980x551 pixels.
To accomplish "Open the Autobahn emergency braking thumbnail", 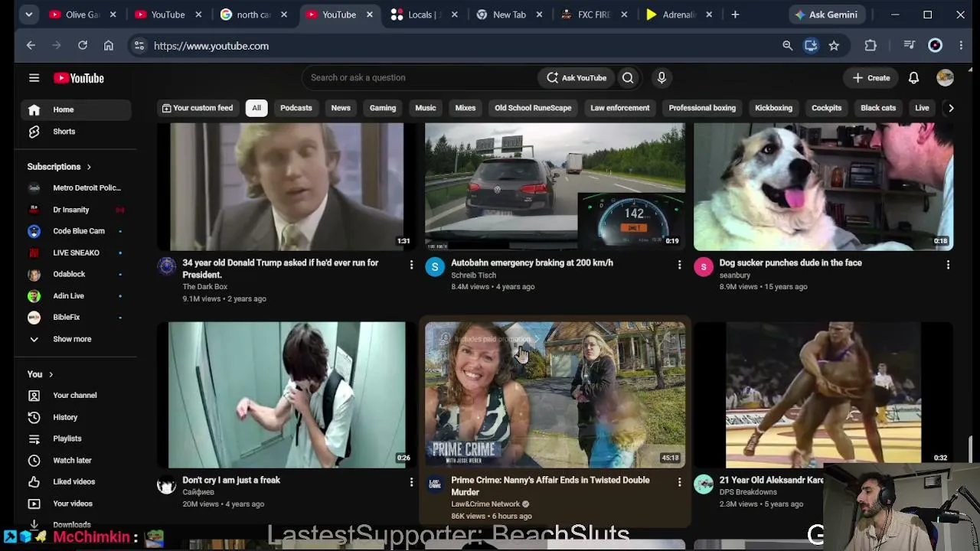I will coord(555,186).
